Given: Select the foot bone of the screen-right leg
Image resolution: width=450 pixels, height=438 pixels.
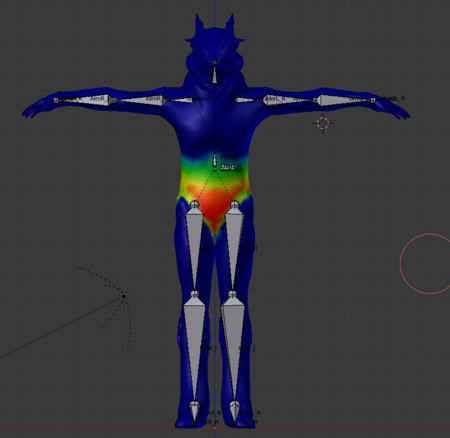Looking at the screenshot, I should click(x=234, y=414).
